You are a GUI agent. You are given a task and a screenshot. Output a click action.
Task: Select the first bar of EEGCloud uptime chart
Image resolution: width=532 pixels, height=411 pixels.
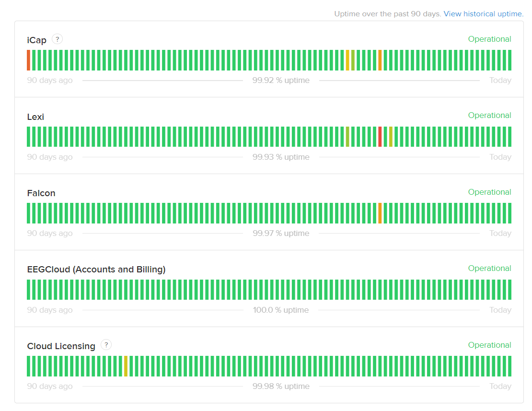[x=29, y=290]
